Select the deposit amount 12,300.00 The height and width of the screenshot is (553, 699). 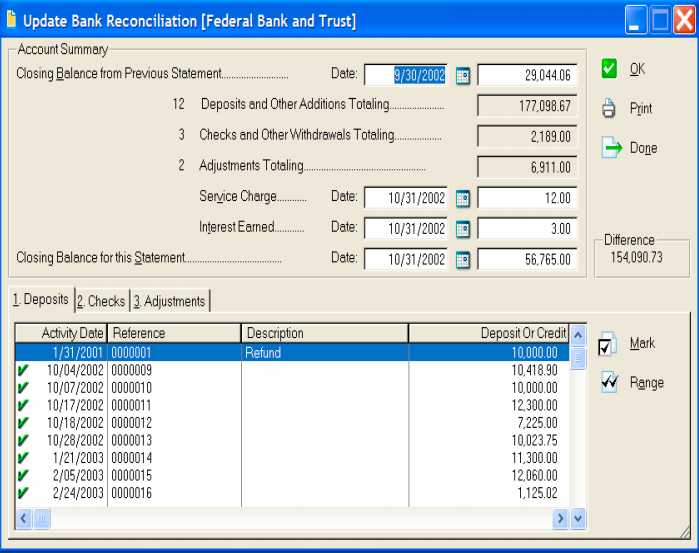pyautogui.click(x=535, y=405)
